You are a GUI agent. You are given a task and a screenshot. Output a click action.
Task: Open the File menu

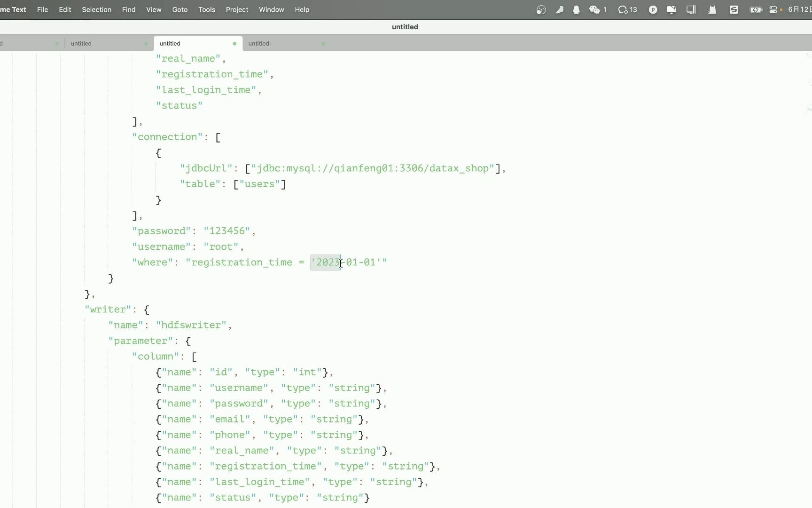click(43, 9)
